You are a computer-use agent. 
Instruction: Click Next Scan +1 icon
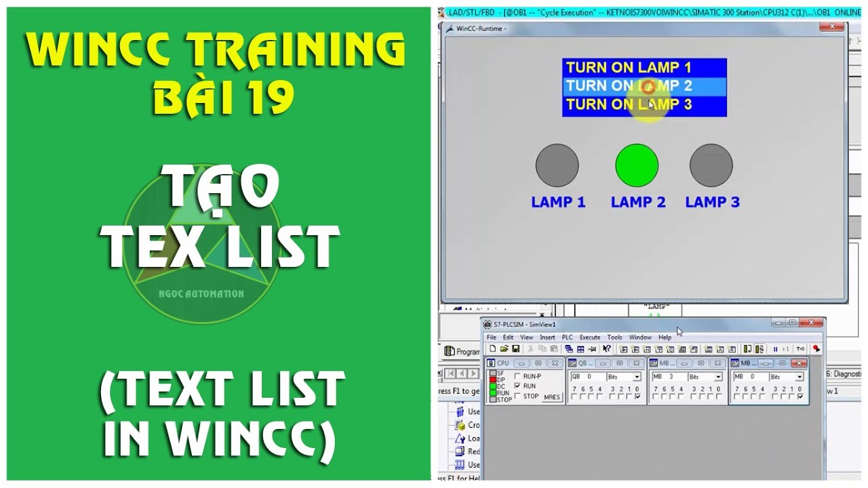(x=785, y=348)
